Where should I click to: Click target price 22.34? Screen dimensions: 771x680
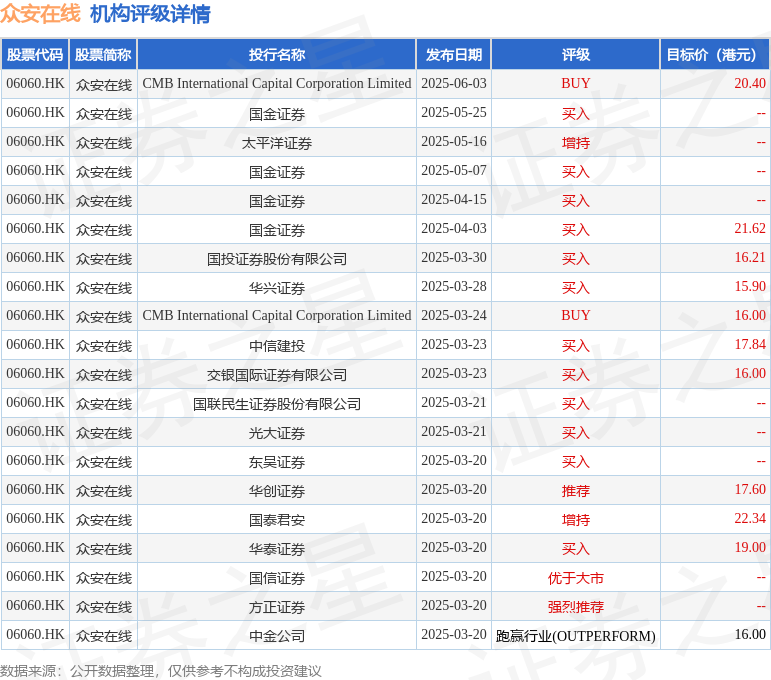click(750, 519)
